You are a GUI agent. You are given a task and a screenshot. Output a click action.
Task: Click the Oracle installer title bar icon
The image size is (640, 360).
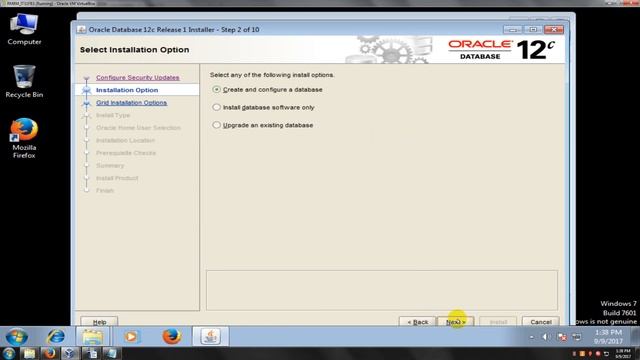tap(81, 30)
